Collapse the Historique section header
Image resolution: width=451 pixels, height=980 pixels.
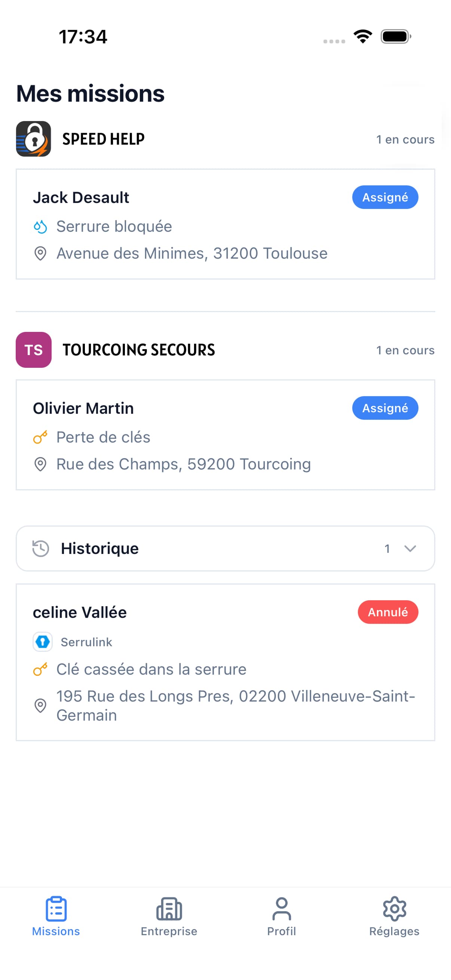coord(225,548)
